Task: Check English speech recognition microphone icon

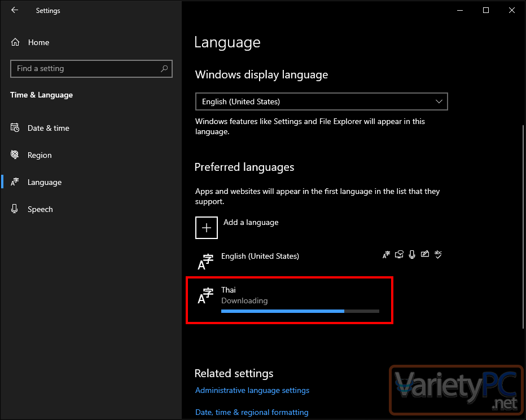Action: tap(412, 255)
